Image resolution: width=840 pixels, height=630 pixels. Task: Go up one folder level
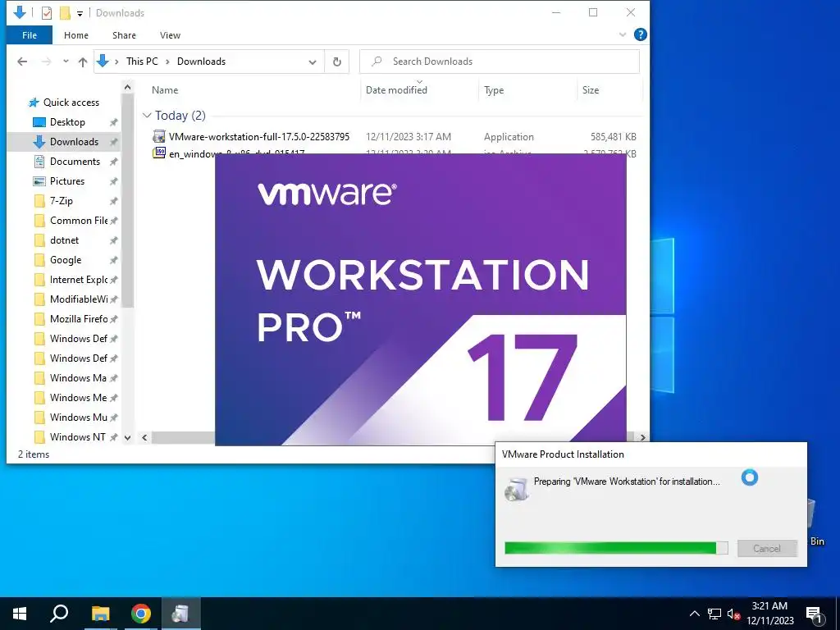83,62
